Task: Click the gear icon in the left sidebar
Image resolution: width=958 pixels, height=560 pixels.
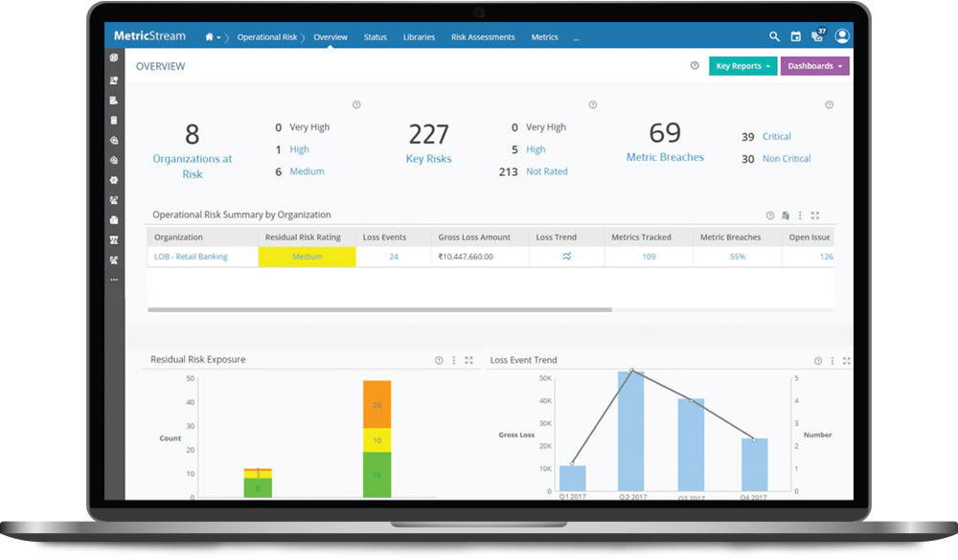Action: coord(114,180)
